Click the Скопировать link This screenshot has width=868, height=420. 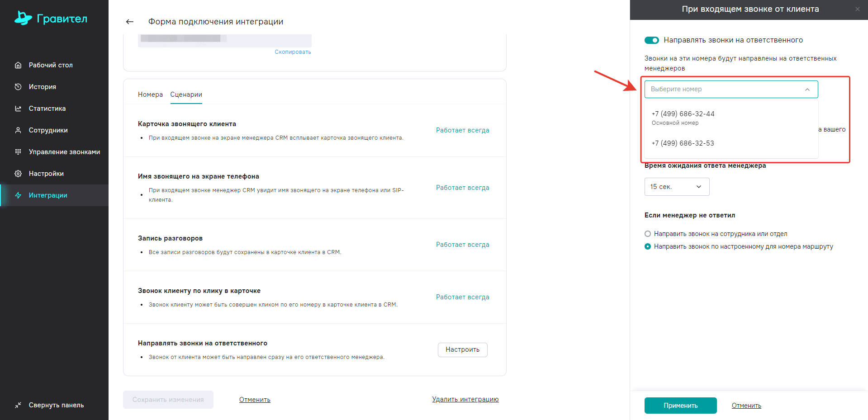click(293, 52)
